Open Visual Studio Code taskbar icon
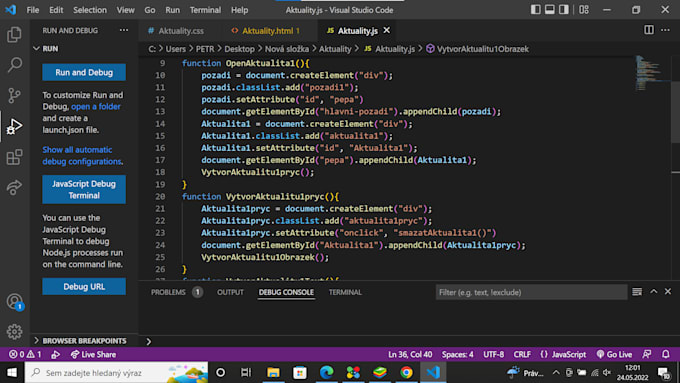680x383 pixels. pyautogui.click(x=433, y=372)
